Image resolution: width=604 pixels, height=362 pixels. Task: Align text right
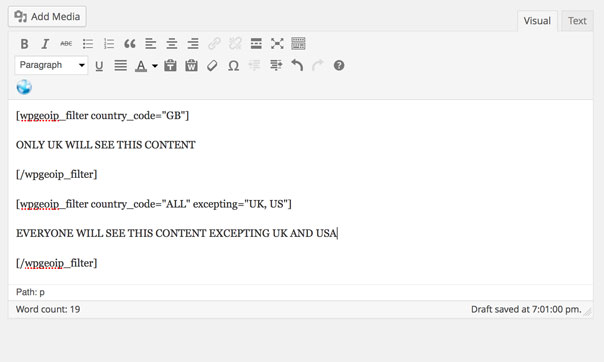tap(193, 44)
